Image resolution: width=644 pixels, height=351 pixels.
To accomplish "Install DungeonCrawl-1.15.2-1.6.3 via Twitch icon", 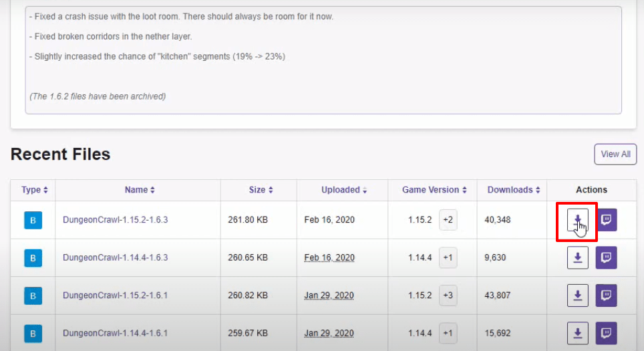I will coord(606,220).
